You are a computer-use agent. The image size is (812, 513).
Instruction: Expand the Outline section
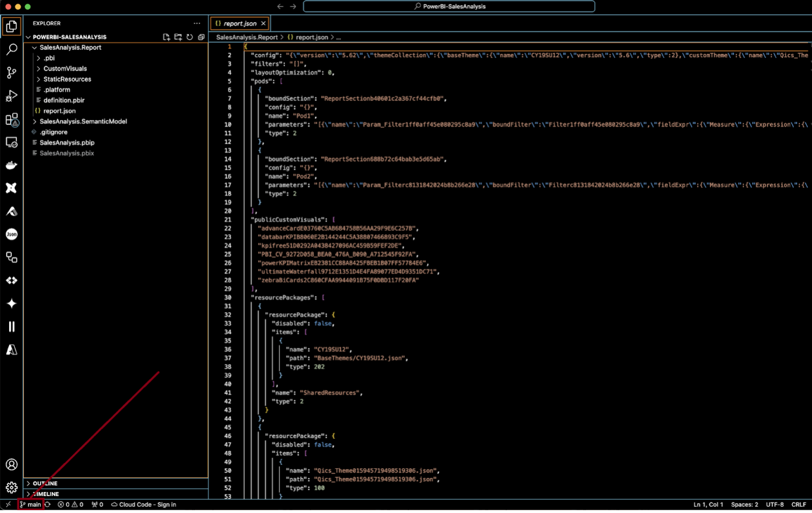point(45,483)
